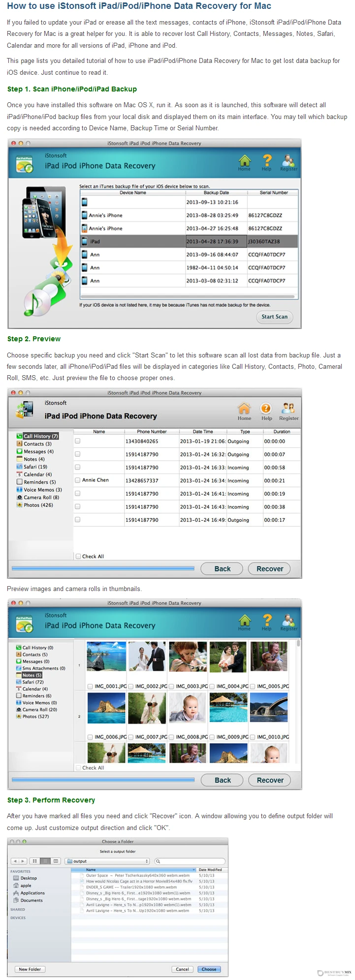
Task: Tick checkbox for the 16:49 Outgoing call
Action: [x=77, y=519]
